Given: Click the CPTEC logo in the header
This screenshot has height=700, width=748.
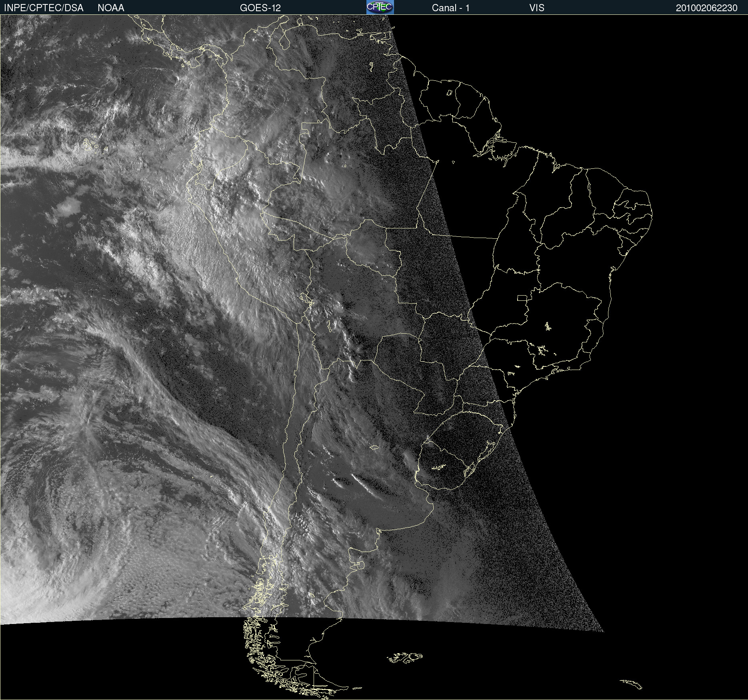Looking at the screenshot, I should (380, 7).
